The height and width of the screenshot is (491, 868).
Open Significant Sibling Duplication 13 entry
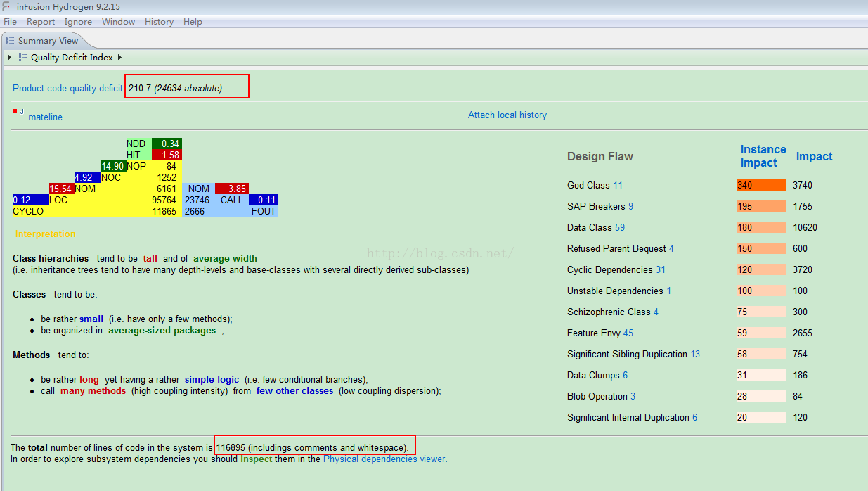634,354
